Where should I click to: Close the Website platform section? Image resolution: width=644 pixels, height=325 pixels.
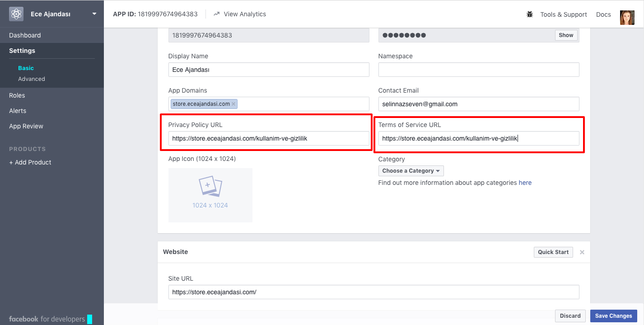click(x=582, y=252)
